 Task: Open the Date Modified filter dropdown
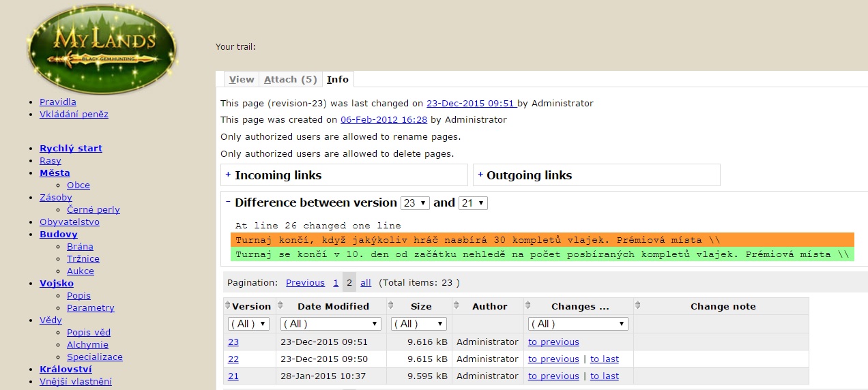(330, 324)
